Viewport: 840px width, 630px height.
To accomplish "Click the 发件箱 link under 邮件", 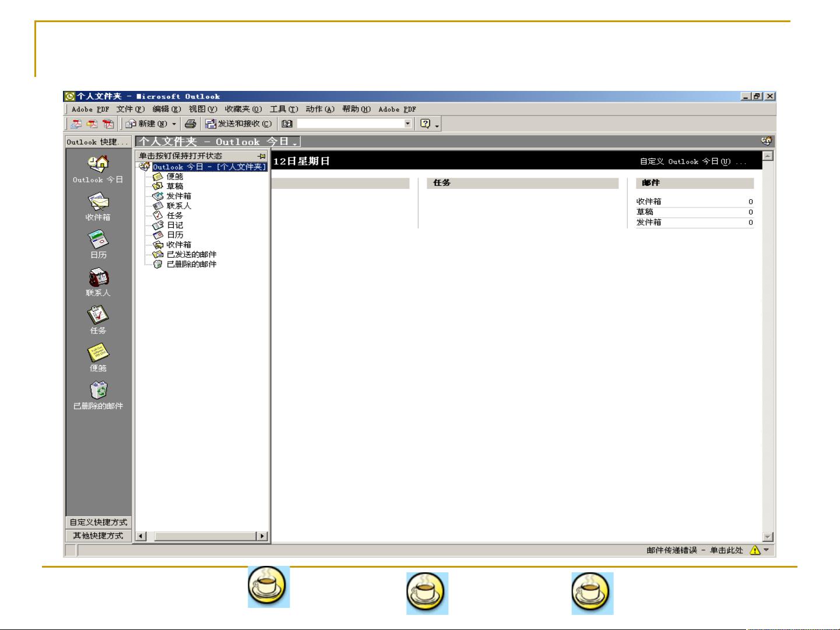I will [x=649, y=223].
